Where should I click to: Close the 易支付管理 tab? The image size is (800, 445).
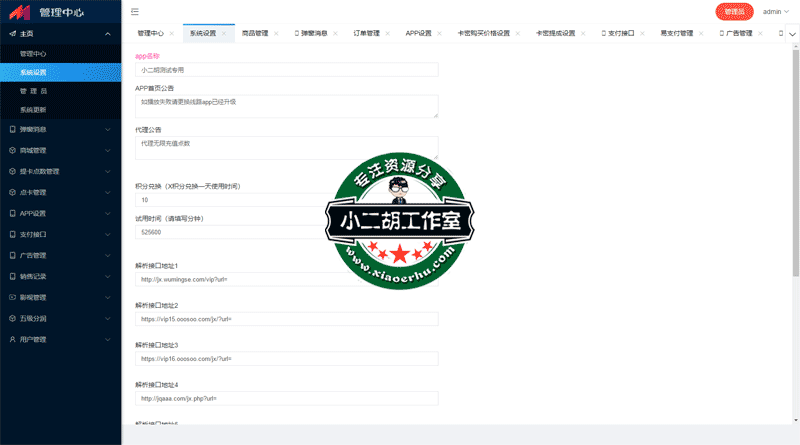click(x=701, y=34)
